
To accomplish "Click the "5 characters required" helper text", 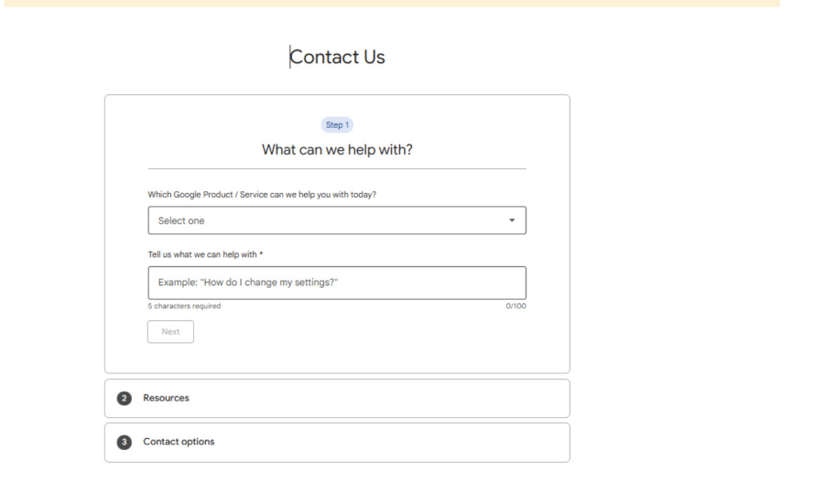I will click(x=184, y=306).
